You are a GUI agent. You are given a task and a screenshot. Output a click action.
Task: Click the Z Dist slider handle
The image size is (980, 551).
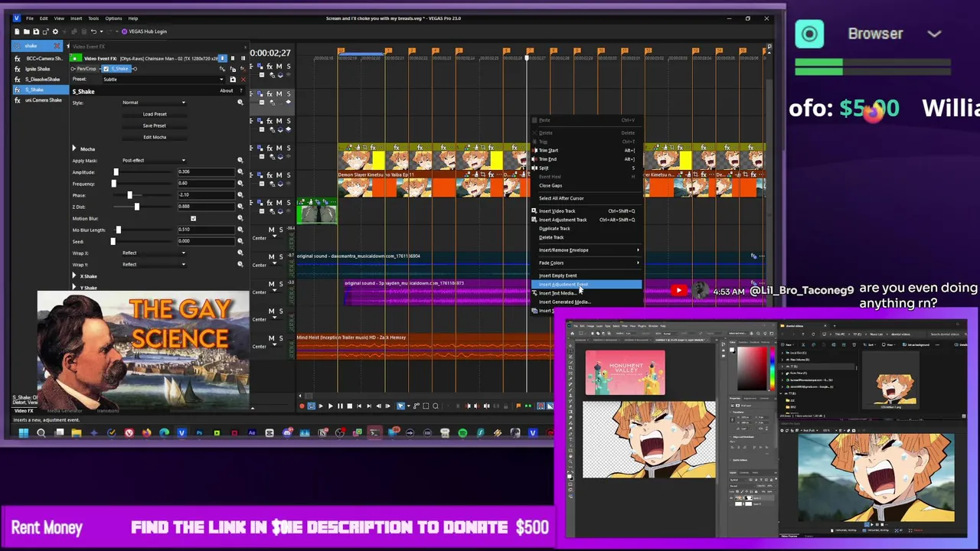coord(136,207)
